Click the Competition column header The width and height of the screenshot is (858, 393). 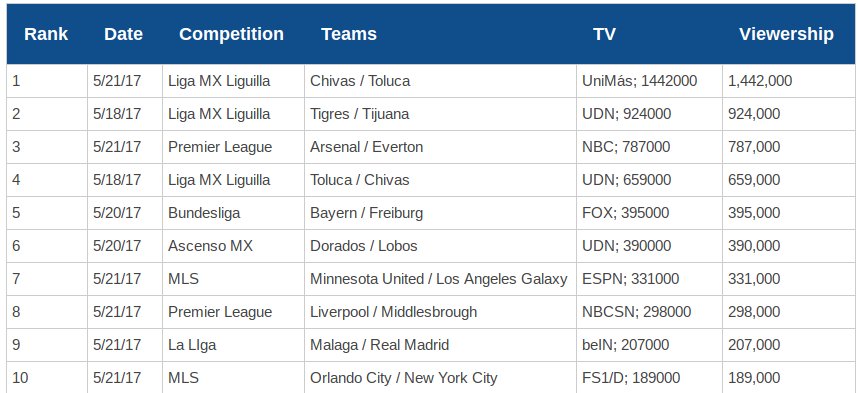[x=231, y=34]
